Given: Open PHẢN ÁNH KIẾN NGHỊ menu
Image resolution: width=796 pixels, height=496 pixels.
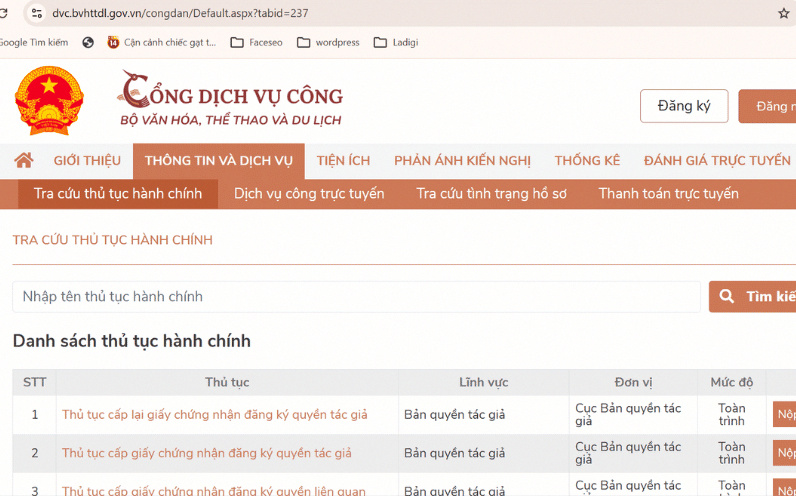Looking at the screenshot, I should pyautogui.click(x=462, y=161).
